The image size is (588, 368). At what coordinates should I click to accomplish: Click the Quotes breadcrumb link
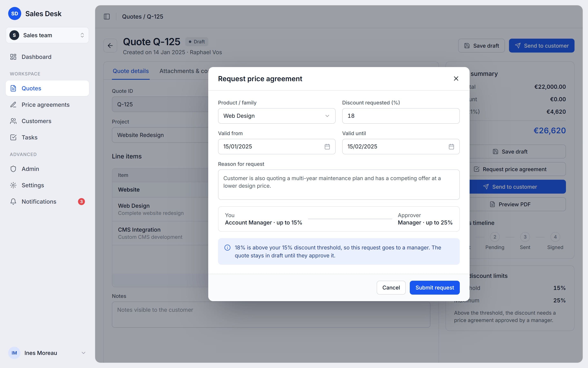click(x=132, y=17)
